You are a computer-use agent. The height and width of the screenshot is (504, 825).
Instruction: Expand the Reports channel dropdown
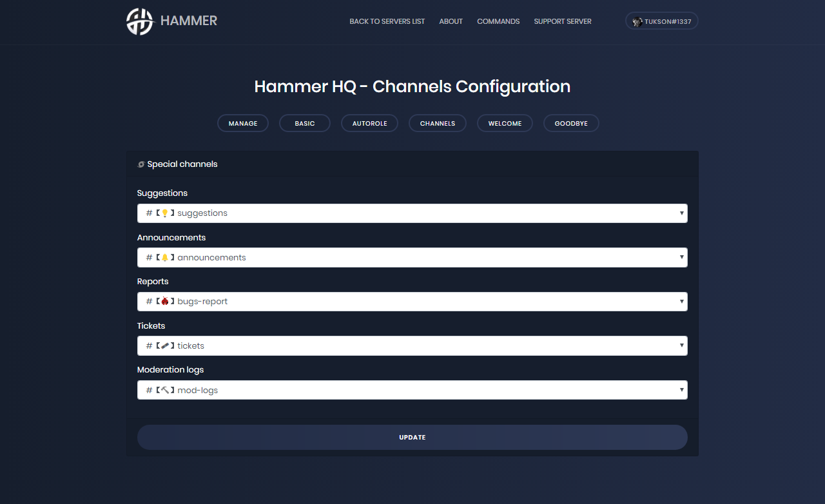412,302
